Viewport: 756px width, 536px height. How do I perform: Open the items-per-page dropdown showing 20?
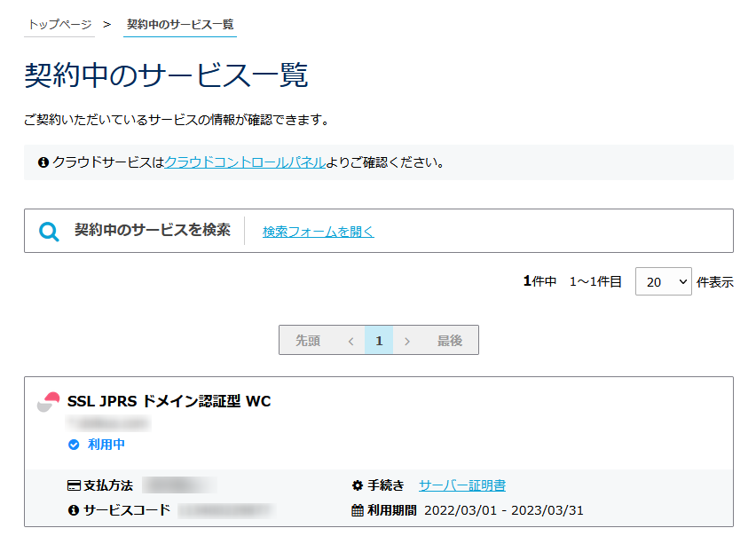[664, 280]
